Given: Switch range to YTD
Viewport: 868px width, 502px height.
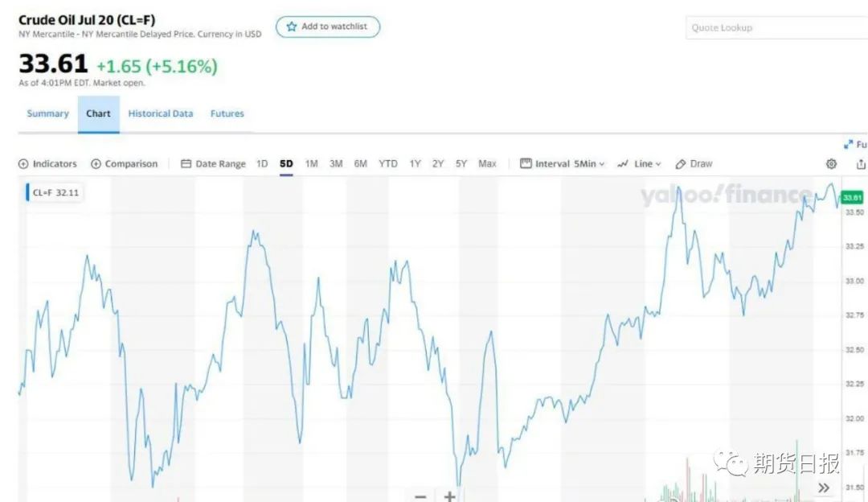Looking at the screenshot, I should point(388,164).
